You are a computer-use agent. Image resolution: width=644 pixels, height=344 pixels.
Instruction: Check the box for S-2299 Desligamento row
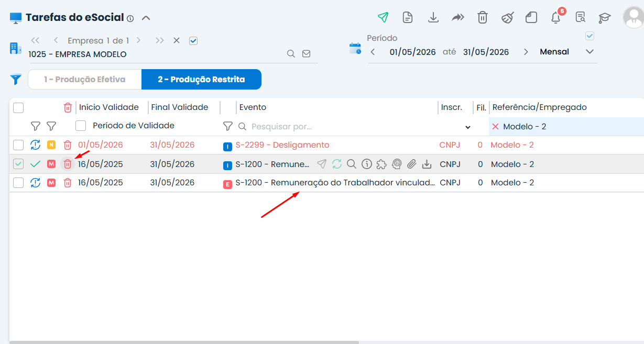pyautogui.click(x=18, y=145)
